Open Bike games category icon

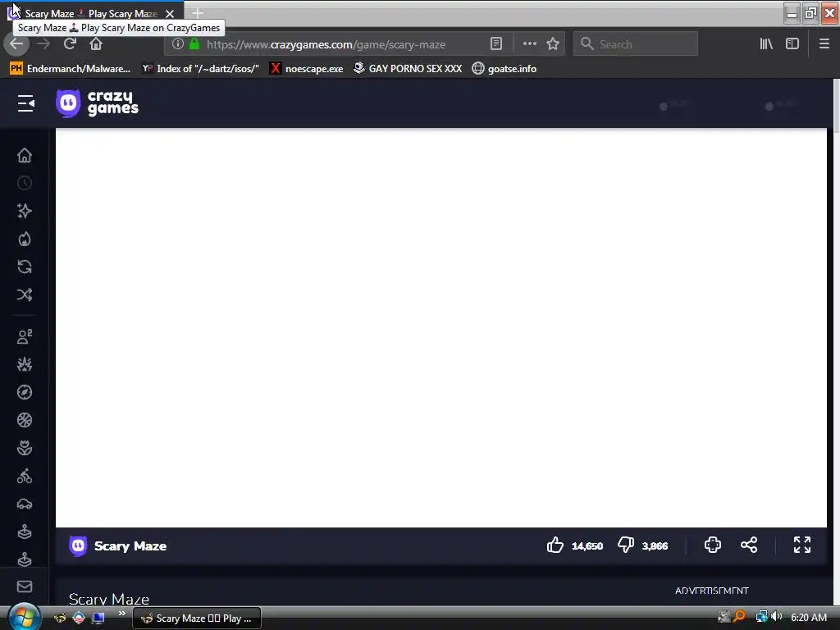[x=25, y=476]
